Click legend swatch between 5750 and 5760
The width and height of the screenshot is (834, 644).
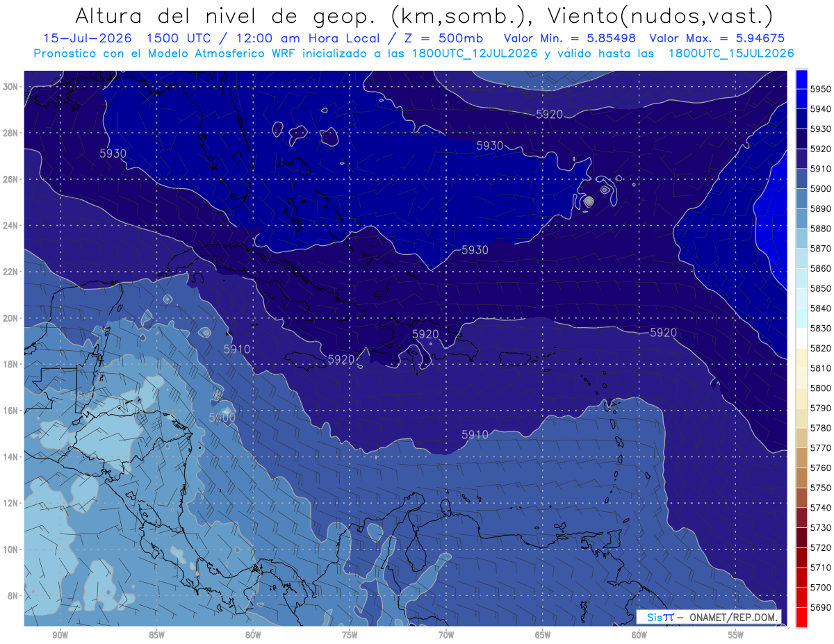[801, 477]
